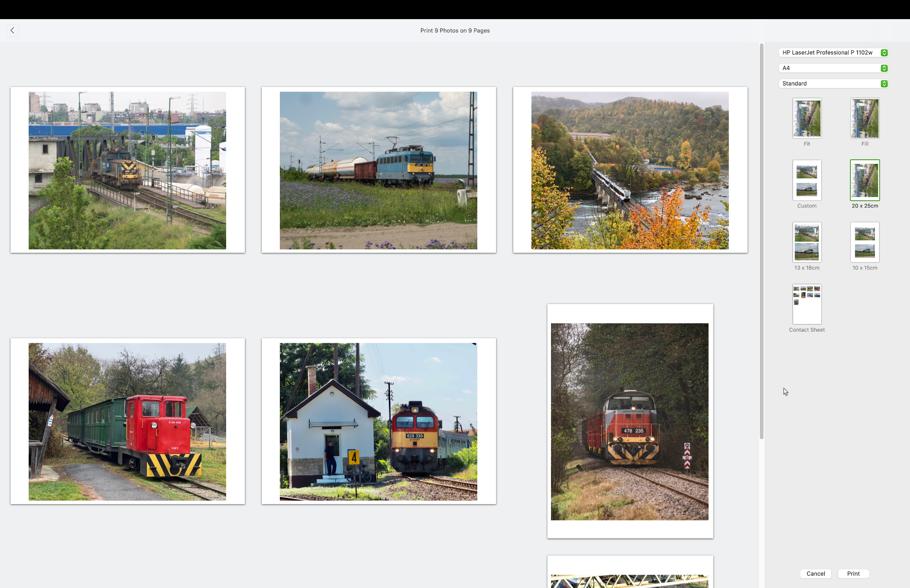Go back with the chevron arrow button
910x588 pixels.
coord(12,30)
